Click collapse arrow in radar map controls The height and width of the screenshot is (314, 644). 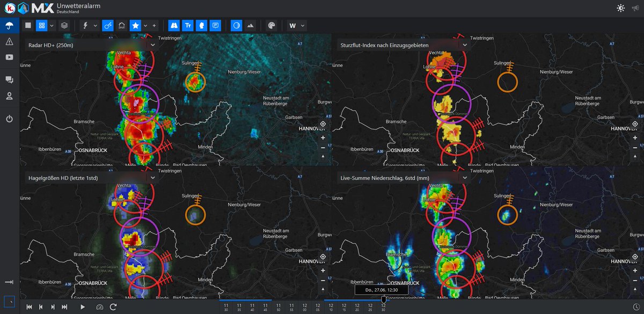[323, 156]
